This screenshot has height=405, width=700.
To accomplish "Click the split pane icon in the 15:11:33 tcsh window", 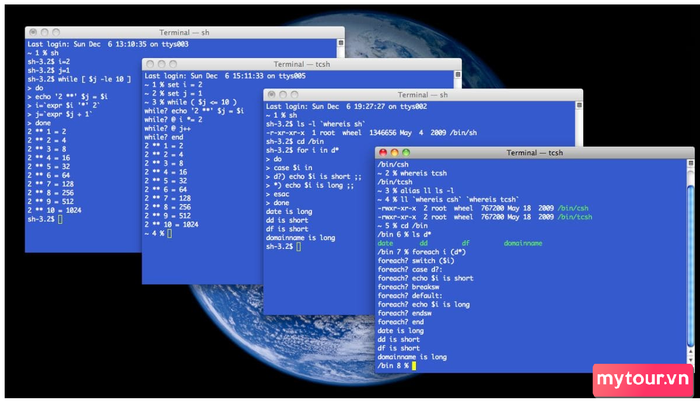I will (458, 75).
